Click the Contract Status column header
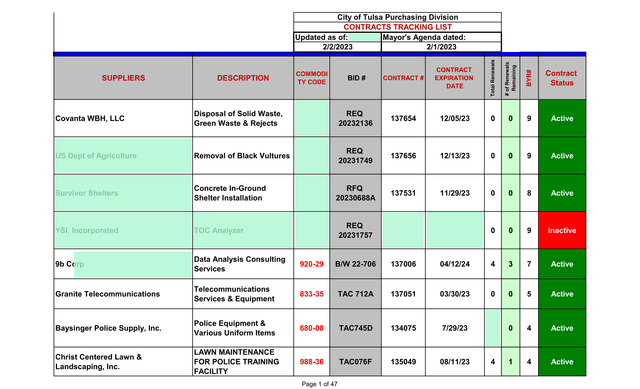The width and height of the screenshot is (640, 389). 562,78
